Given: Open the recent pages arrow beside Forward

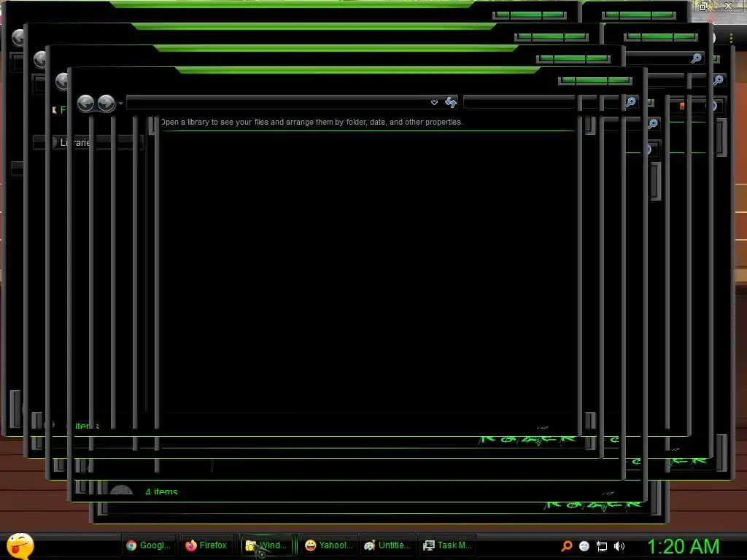Looking at the screenshot, I should click(x=120, y=104).
